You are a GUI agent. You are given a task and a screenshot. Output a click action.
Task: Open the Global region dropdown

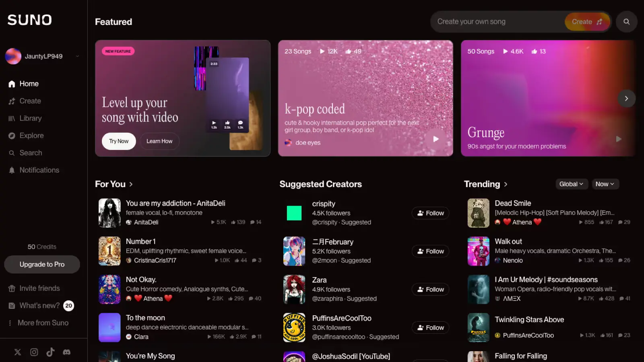pos(572,184)
